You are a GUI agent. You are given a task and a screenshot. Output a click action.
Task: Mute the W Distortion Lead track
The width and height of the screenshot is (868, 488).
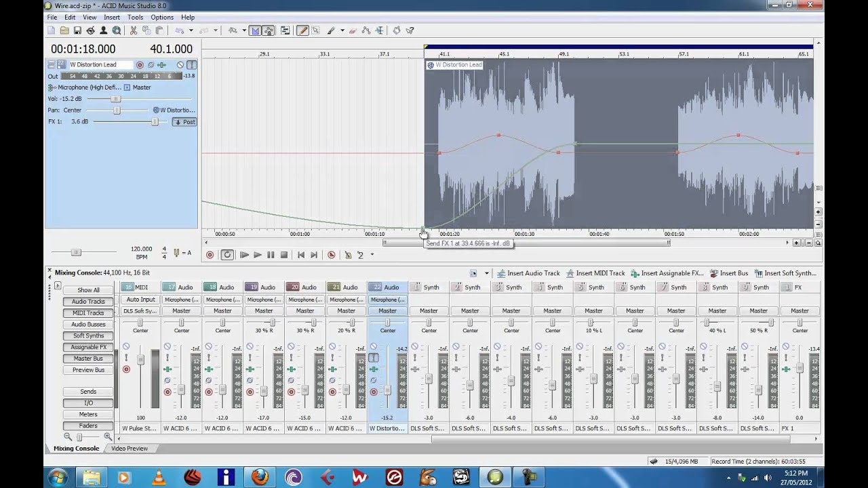180,65
